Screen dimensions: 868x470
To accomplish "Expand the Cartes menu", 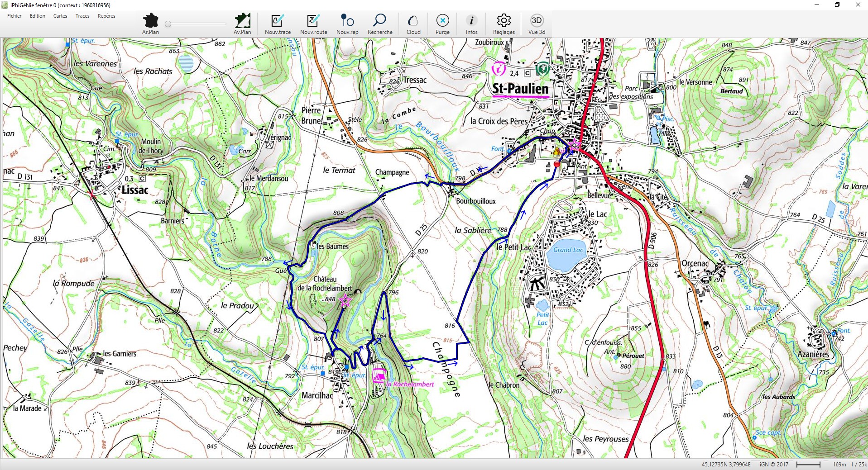I will click(60, 16).
